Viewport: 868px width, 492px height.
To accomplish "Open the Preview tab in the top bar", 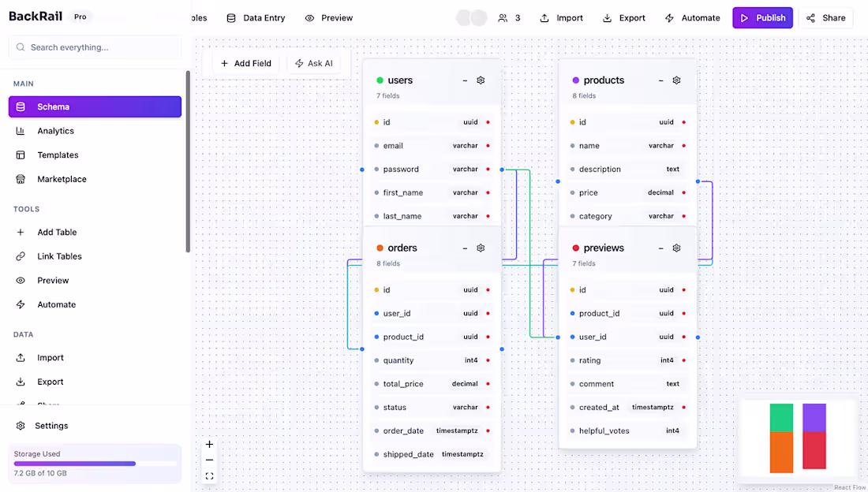I will (328, 17).
